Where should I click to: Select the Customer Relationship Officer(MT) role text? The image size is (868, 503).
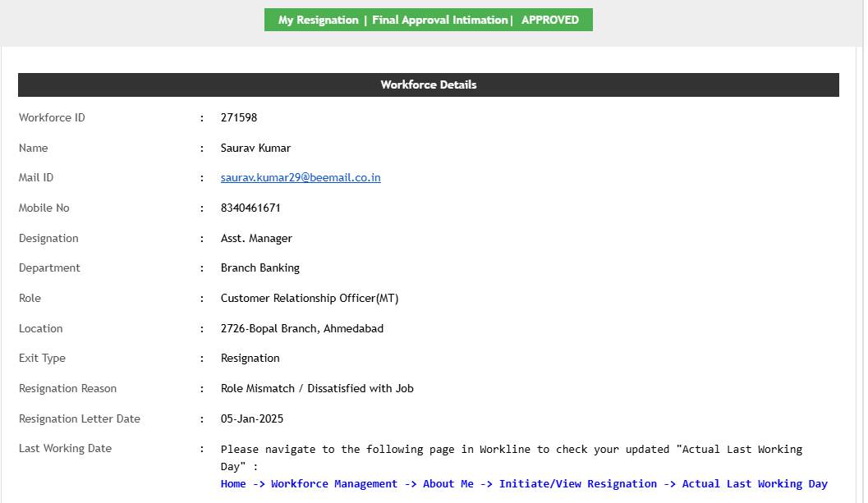310,299
